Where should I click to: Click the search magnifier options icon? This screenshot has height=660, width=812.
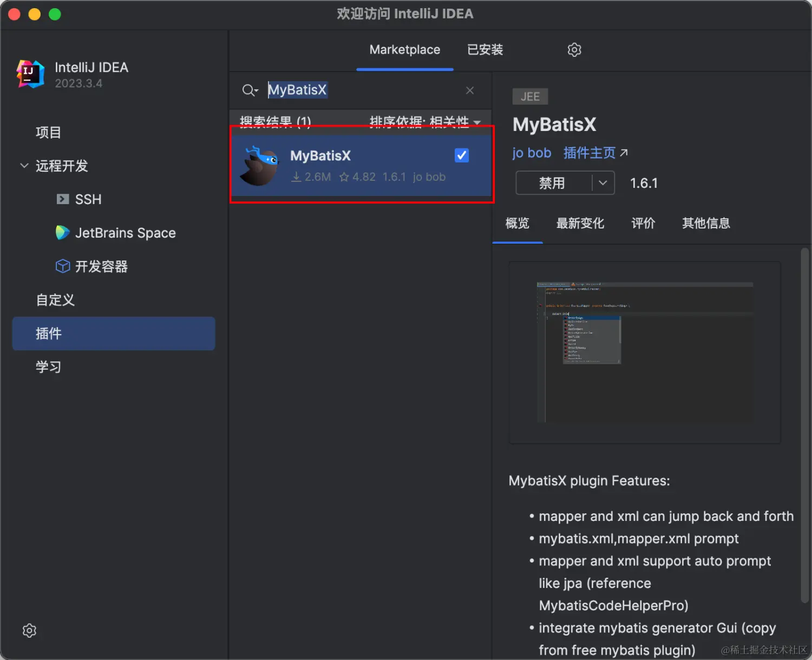pyautogui.click(x=250, y=90)
